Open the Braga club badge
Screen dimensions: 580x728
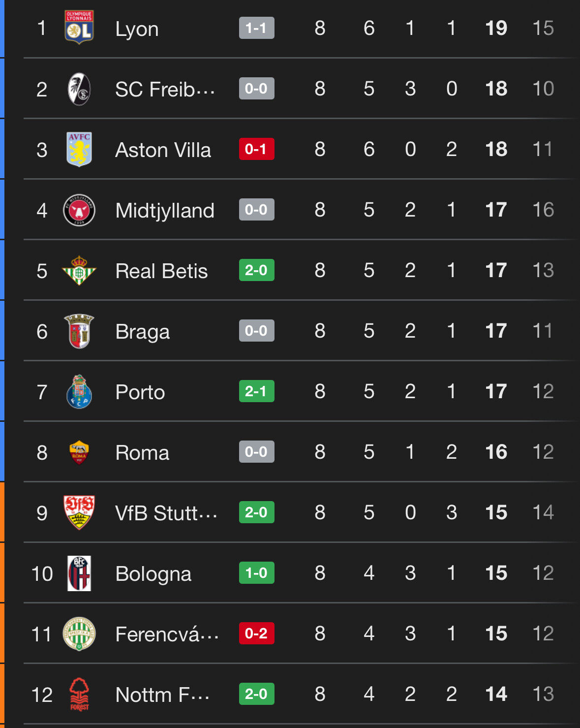pyautogui.click(x=79, y=331)
